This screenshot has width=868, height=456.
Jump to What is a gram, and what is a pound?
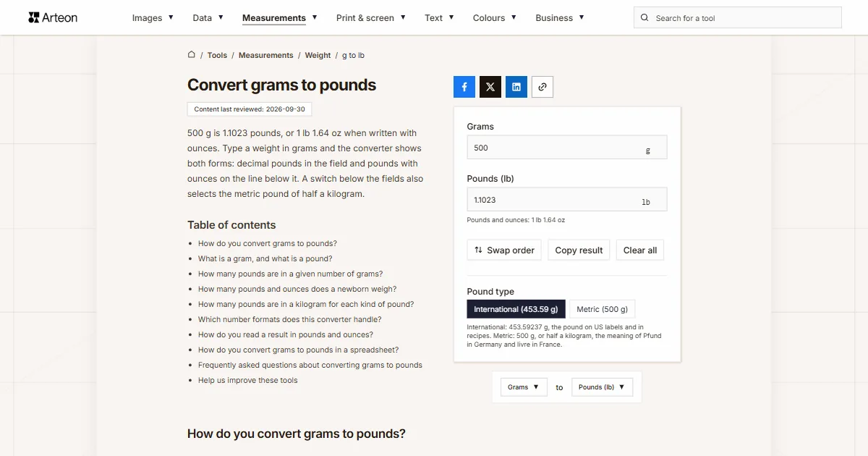pyautogui.click(x=265, y=258)
